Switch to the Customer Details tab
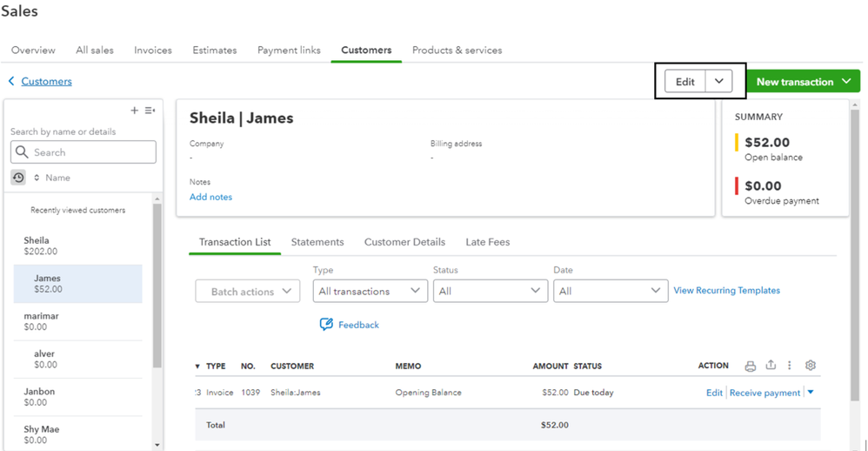868x451 pixels. click(x=404, y=242)
